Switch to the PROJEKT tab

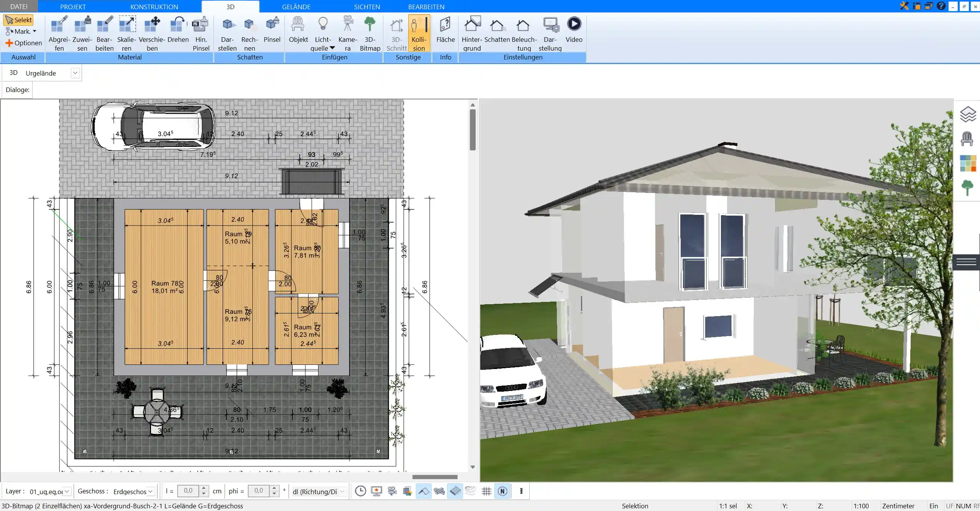coord(73,7)
